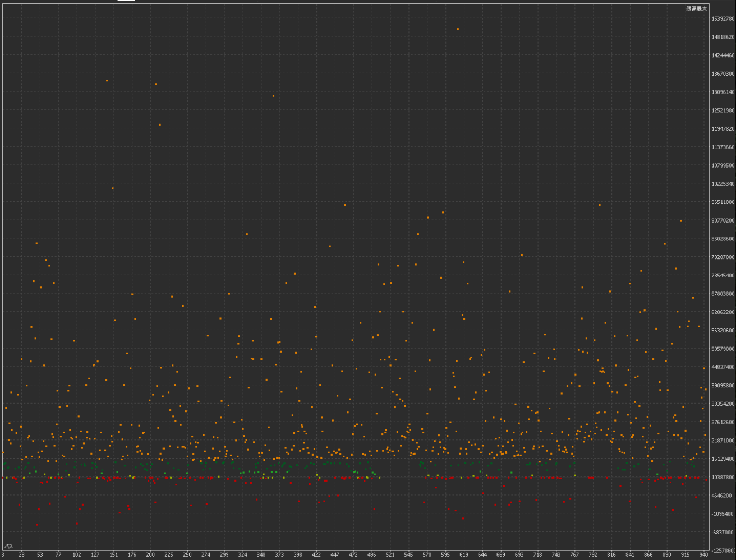The width and height of the screenshot is (736, 560).
Task: Click y-axis value 73545400
Action: tap(723, 275)
